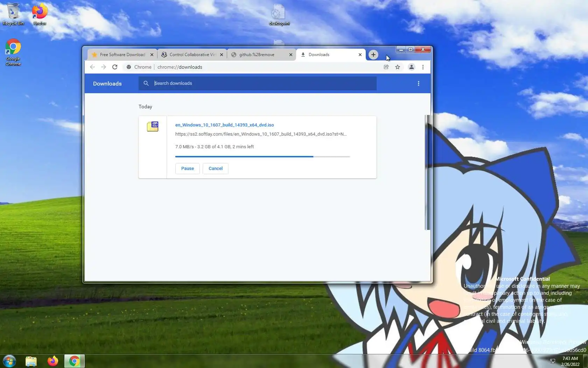Go forward to the next page

pos(104,67)
